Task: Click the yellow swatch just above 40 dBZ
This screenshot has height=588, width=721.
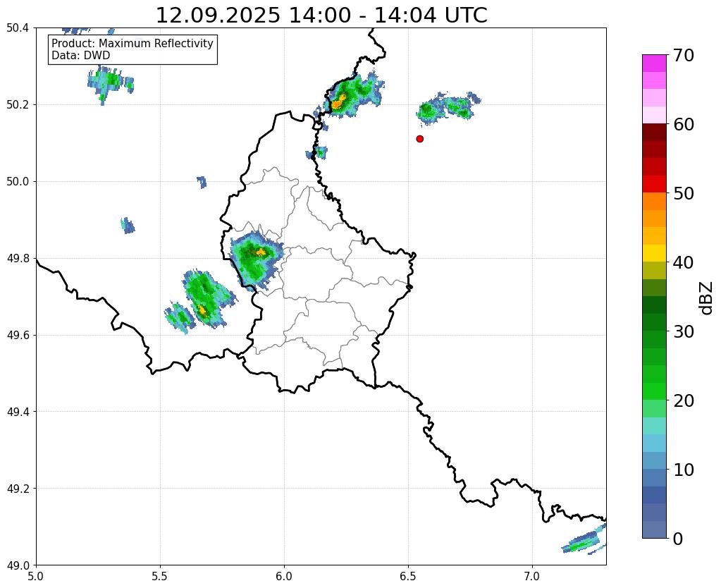Action: pyautogui.click(x=654, y=253)
